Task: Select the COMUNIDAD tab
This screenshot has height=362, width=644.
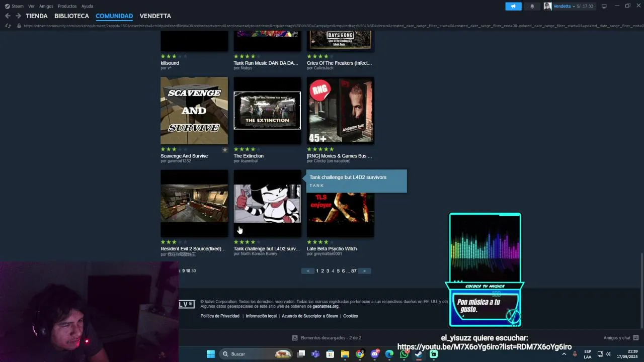Action: 114,16
